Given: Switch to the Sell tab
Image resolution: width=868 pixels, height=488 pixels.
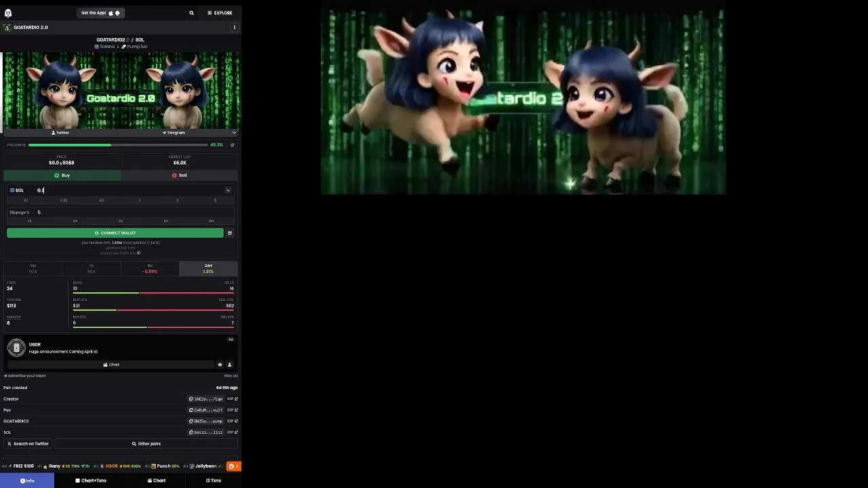Looking at the screenshot, I should tap(180, 176).
